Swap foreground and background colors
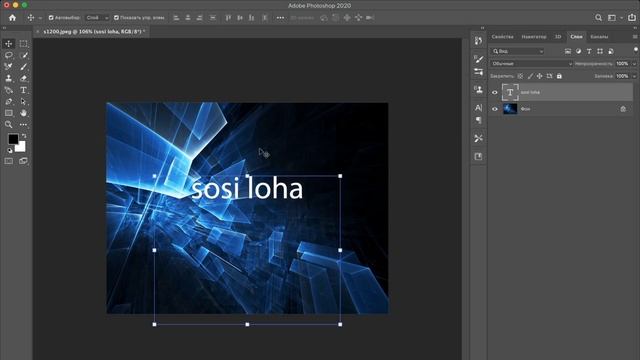 [24, 136]
